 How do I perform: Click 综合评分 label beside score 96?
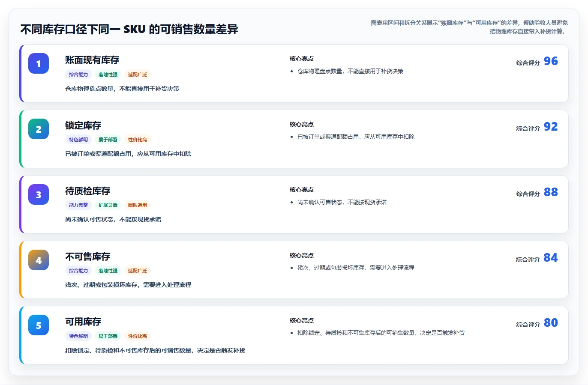click(528, 63)
